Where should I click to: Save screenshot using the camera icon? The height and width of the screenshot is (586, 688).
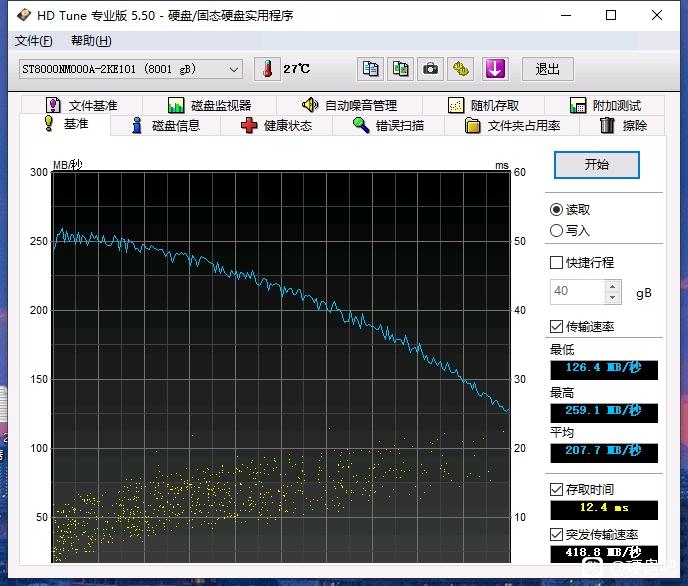(x=430, y=69)
